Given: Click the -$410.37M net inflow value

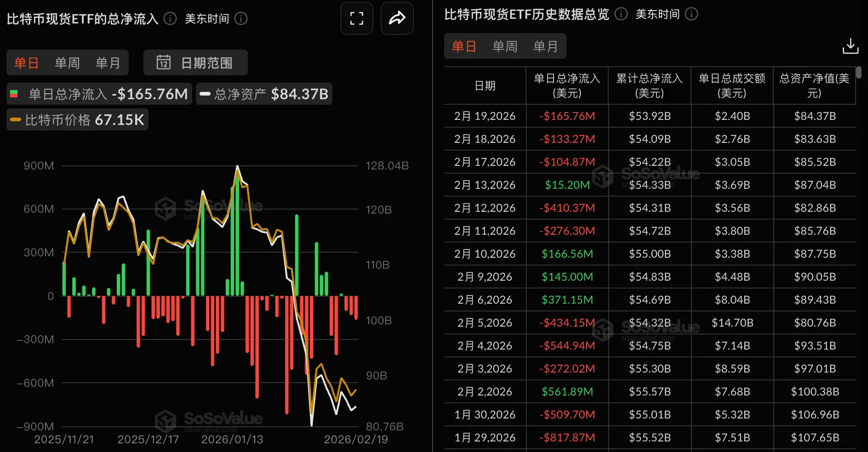Looking at the screenshot, I should 567,208.
